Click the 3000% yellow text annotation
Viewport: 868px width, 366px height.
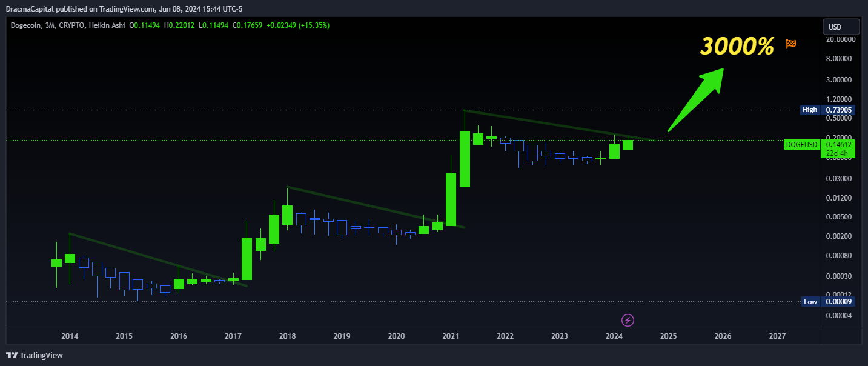(x=737, y=47)
